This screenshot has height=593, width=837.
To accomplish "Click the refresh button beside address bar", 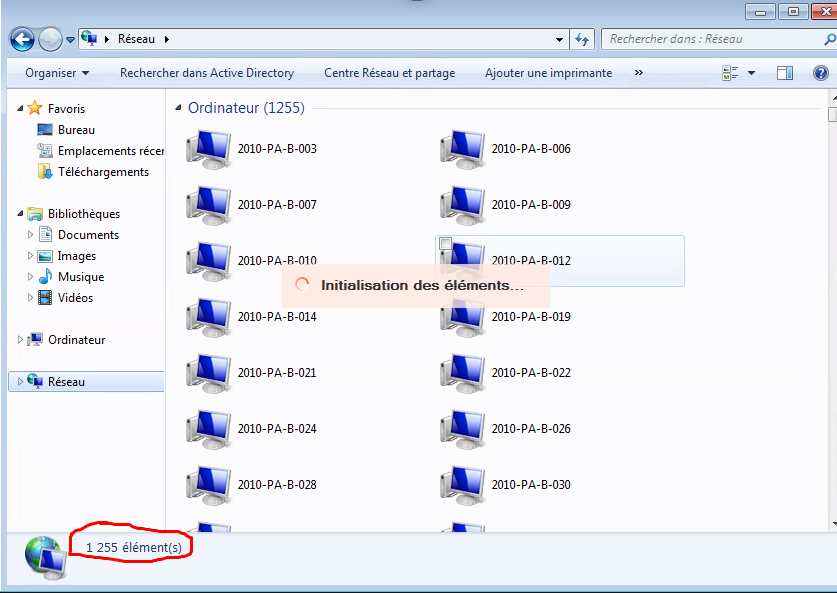I will click(583, 40).
